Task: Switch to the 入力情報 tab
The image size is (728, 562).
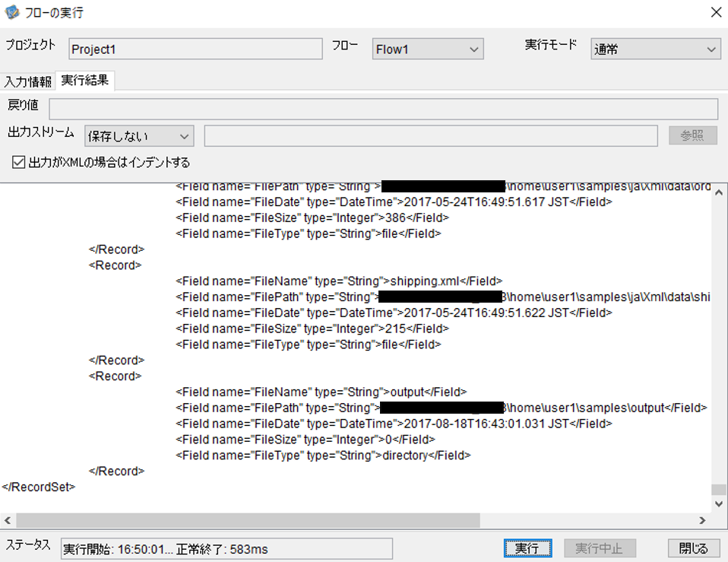Action: pos(28,81)
